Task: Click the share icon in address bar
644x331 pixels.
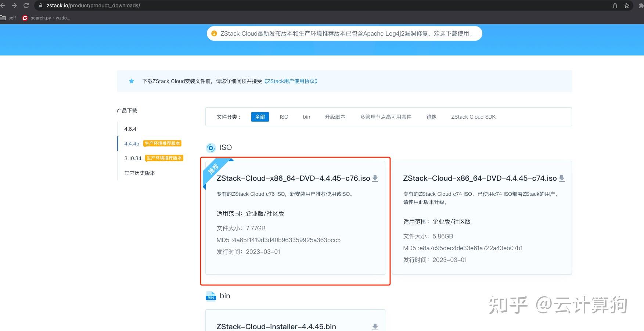Action: 615,6
